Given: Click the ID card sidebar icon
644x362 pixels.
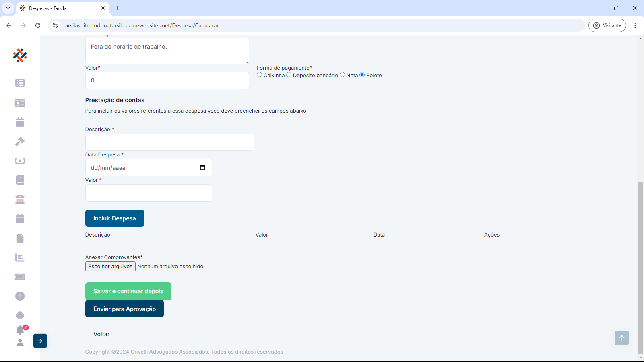Looking at the screenshot, I should [x=20, y=103].
